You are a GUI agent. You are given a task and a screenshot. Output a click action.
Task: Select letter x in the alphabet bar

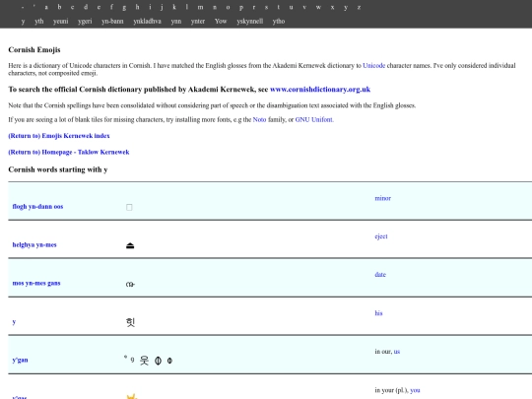pos(332,7)
